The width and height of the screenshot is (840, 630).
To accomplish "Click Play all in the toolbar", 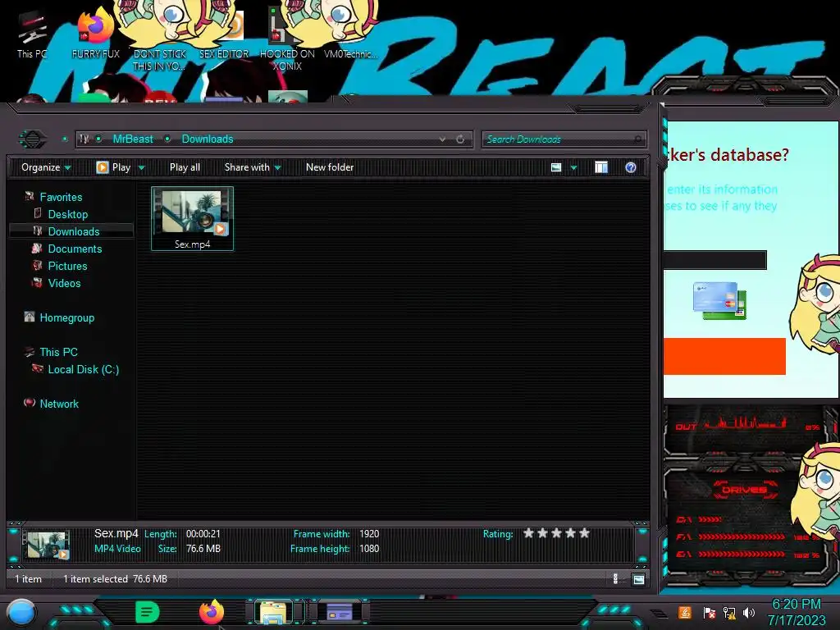I will (x=185, y=167).
